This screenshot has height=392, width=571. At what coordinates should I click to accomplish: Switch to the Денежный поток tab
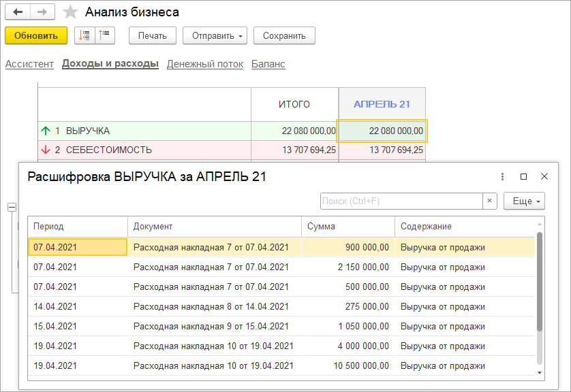pos(204,64)
